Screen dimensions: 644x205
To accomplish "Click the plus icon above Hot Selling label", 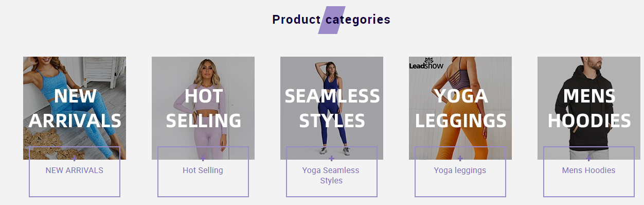I will pos(203,158).
